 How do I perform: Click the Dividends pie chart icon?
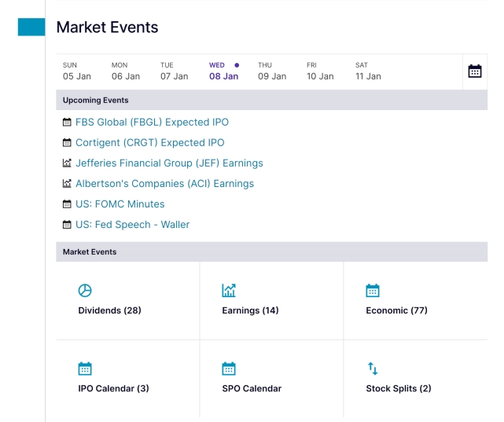pos(85,291)
